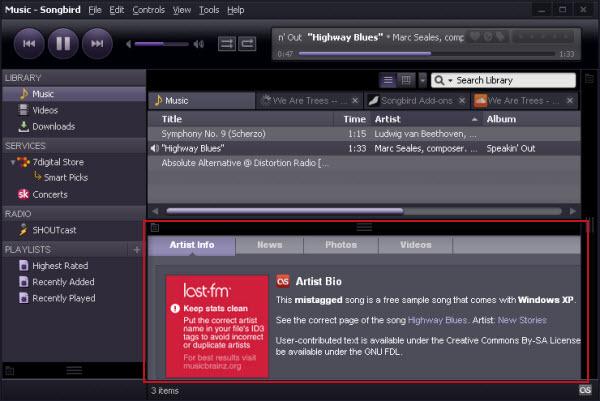600x401 pixels.
Task: Open the Recently Added playlist
Action: [63, 282]
